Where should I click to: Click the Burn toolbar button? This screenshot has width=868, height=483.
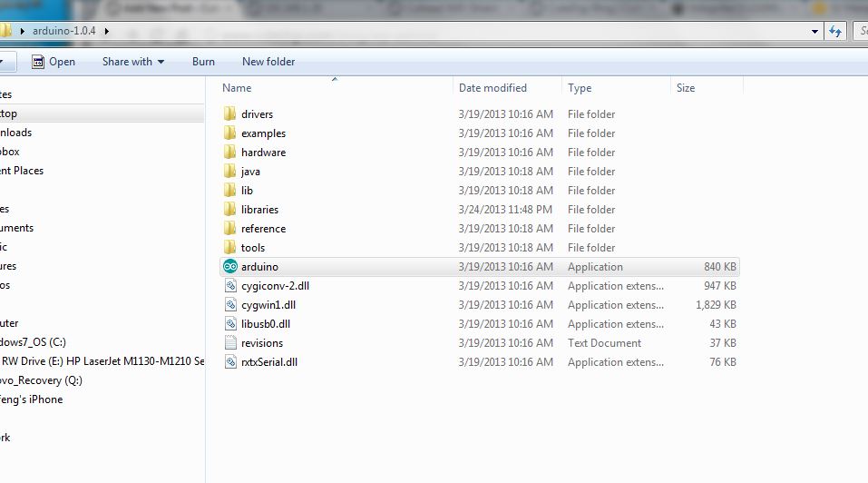tap(203, 62)
